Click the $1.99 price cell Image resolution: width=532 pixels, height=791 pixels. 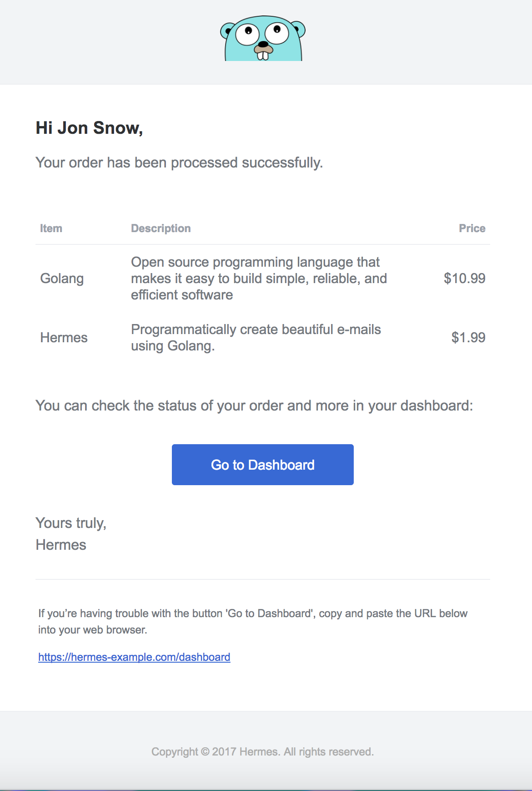[468, 338]
